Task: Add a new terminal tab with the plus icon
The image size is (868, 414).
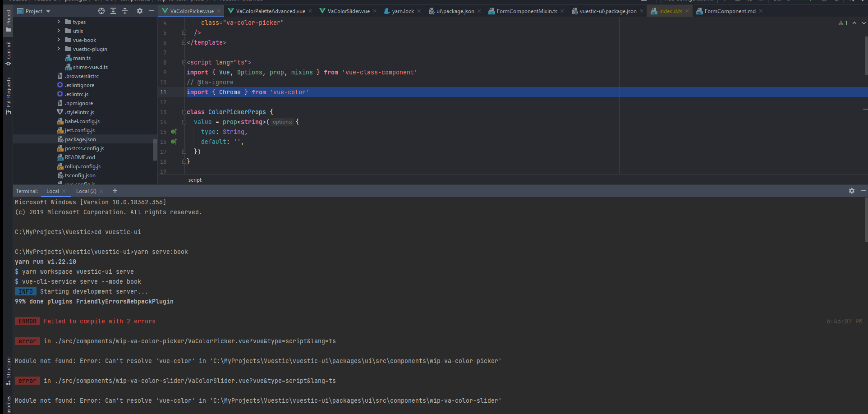Action: coord(115,191)
